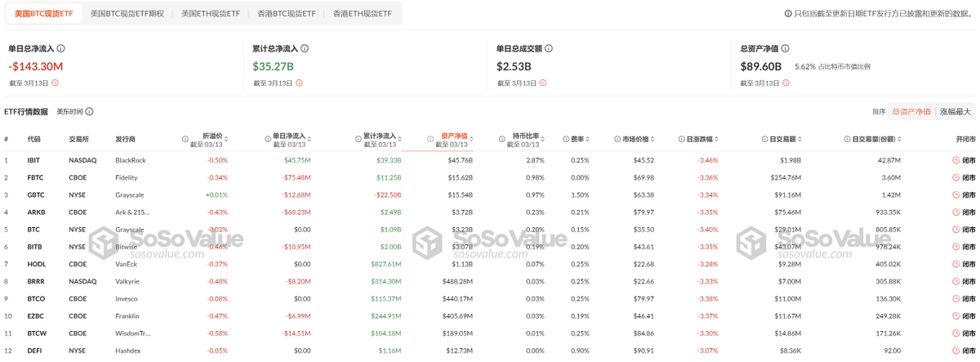
Task: Click red notice icon after date under $89.60B
Action: click(x=786, y=83)
